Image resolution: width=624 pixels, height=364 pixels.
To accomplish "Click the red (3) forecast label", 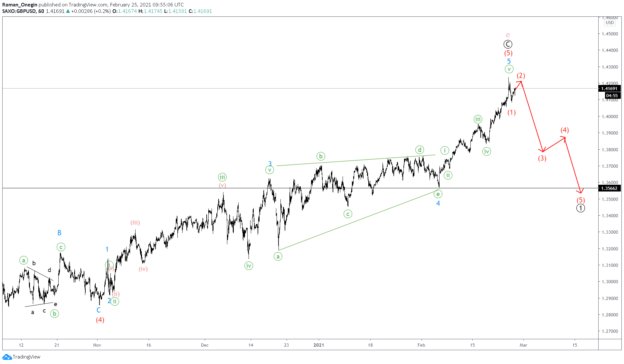I will coord(542,158).
